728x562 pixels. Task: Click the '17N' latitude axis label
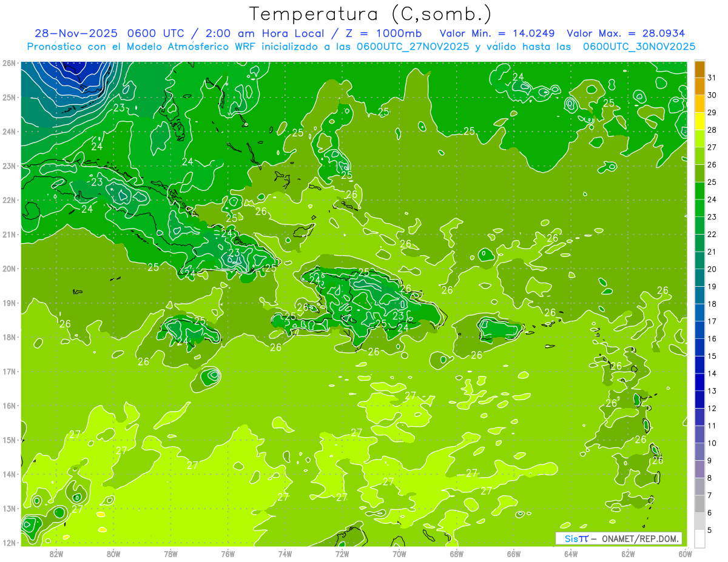click(8, 371)
